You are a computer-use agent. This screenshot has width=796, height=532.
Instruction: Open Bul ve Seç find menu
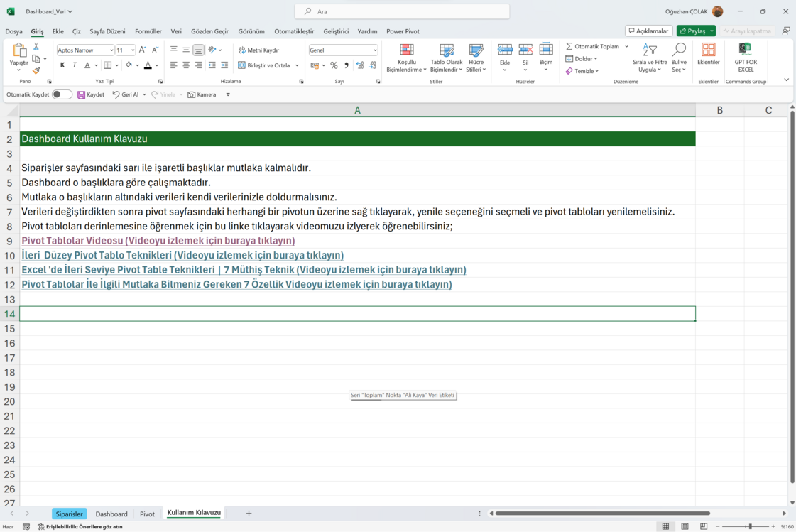point(679,58)
